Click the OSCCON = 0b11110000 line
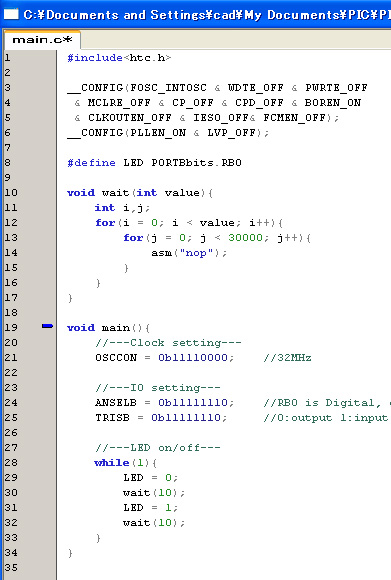Viewport: 391px width, 580px height. coord(165,358)
